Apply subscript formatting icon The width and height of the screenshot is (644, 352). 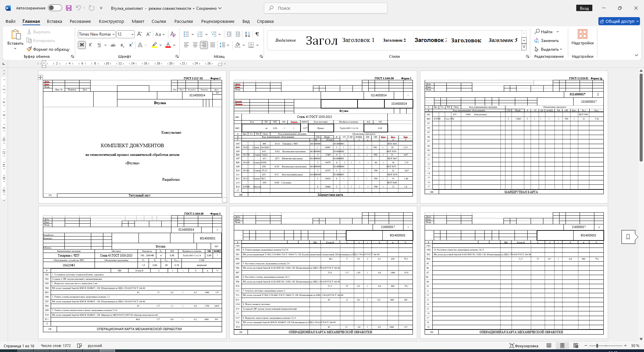[x=122, y=45]
